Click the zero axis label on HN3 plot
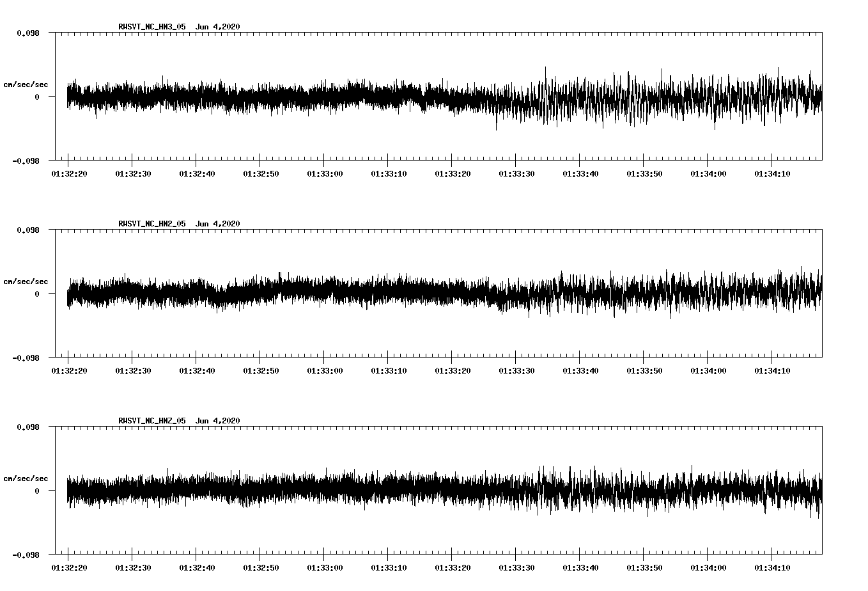 click(x=37, y=97)
